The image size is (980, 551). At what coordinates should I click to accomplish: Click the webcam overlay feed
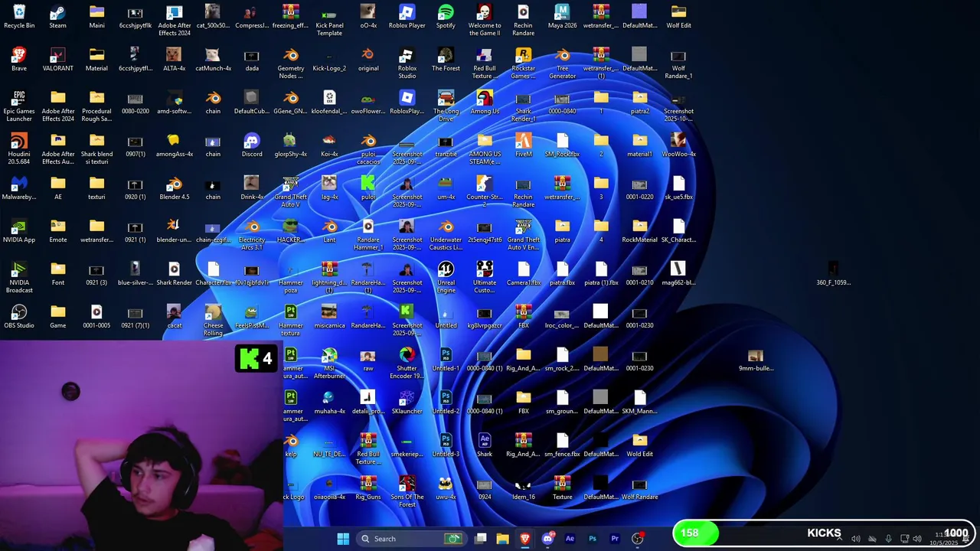click(x=142, y=446)
